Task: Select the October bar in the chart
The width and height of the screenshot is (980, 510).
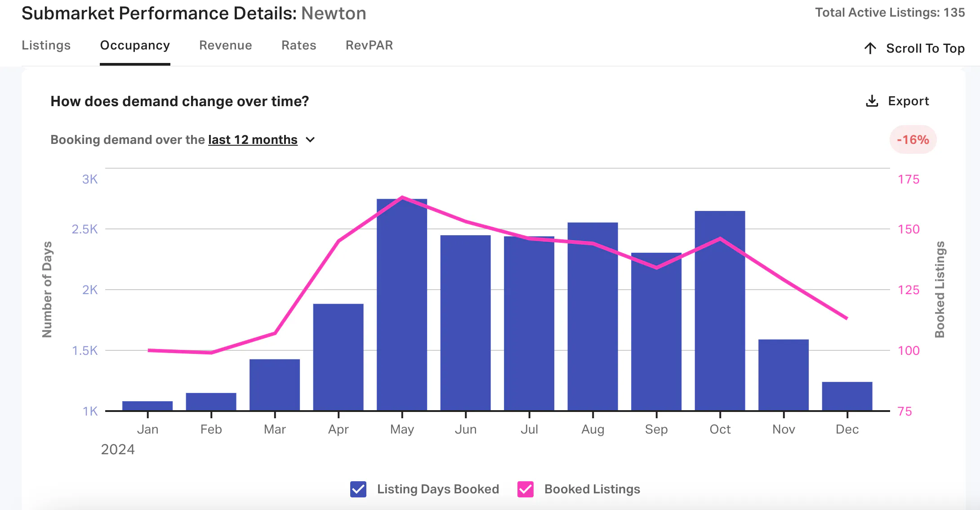Action: (720, 310)
